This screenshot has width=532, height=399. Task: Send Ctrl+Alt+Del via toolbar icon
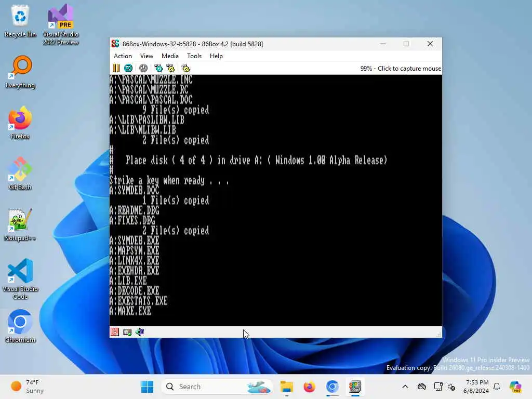[158, 68]
